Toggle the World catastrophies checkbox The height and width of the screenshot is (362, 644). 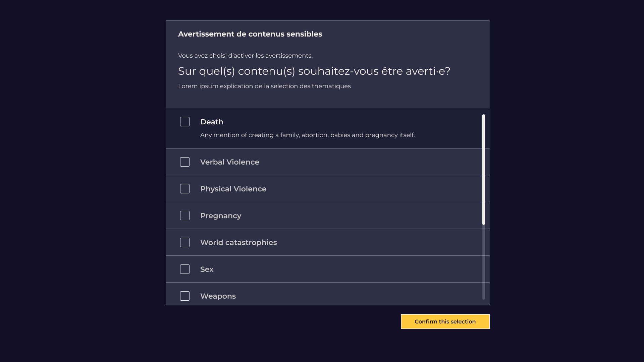(185, 242)
